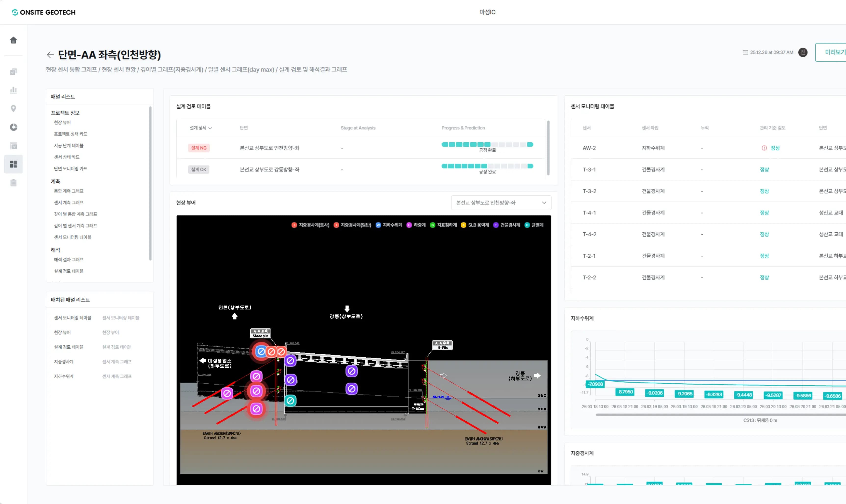Click the A-A H-Pile label tag
The image size is (846, 504).
(x=442, y=345)
